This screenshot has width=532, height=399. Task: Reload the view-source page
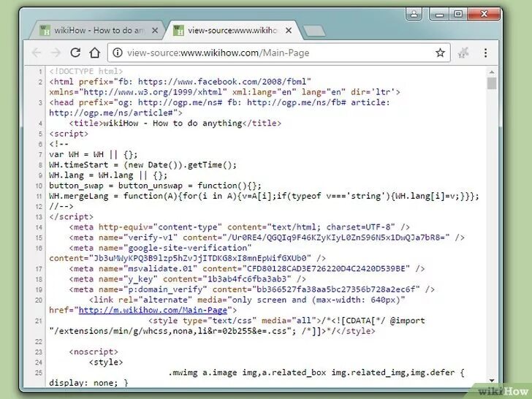click(75, 53)
